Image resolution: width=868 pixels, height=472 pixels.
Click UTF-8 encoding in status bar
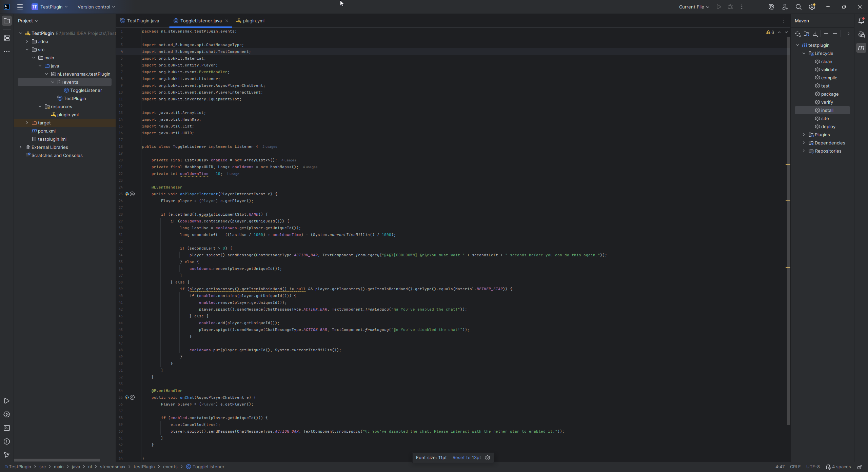pyautogui.click(x=813, y=467)
